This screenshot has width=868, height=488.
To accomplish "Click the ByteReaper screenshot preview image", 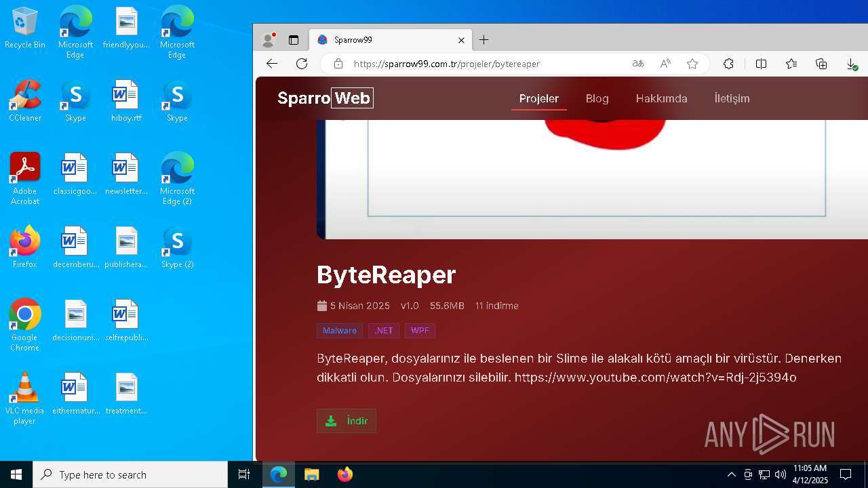I will pos(592,180).
